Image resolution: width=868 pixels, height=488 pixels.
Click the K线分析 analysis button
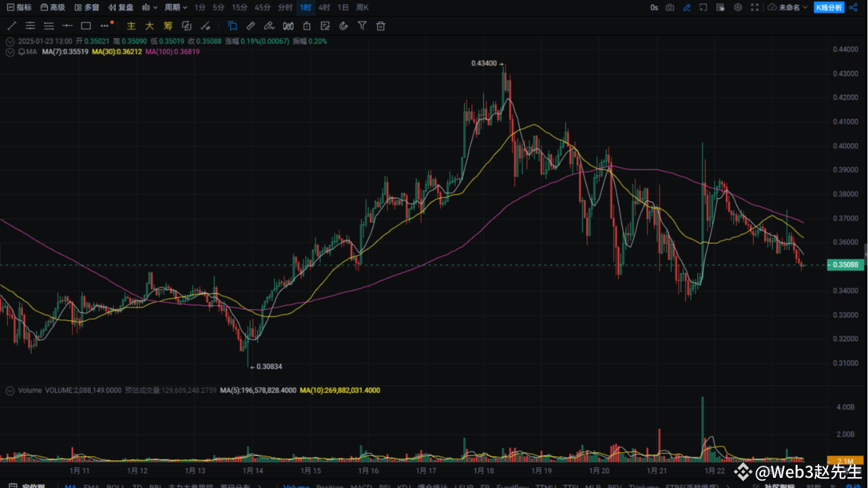pos(829,7)
